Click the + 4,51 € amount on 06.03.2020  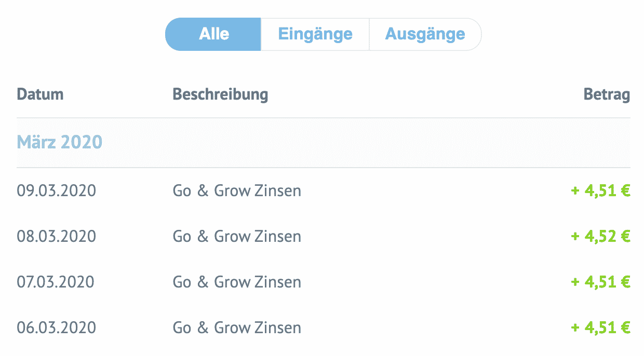tap(600, 327)
